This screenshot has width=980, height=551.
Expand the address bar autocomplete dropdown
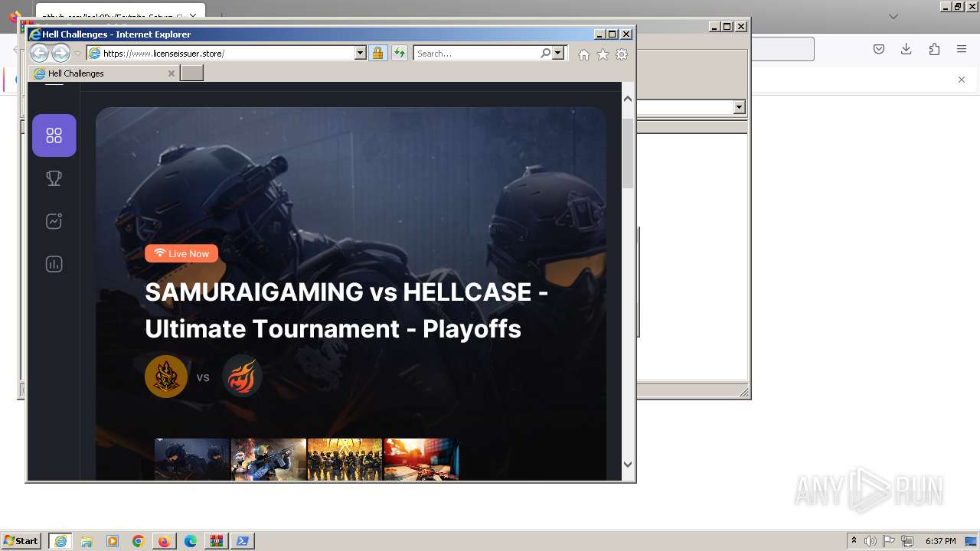tap(361, 54)
